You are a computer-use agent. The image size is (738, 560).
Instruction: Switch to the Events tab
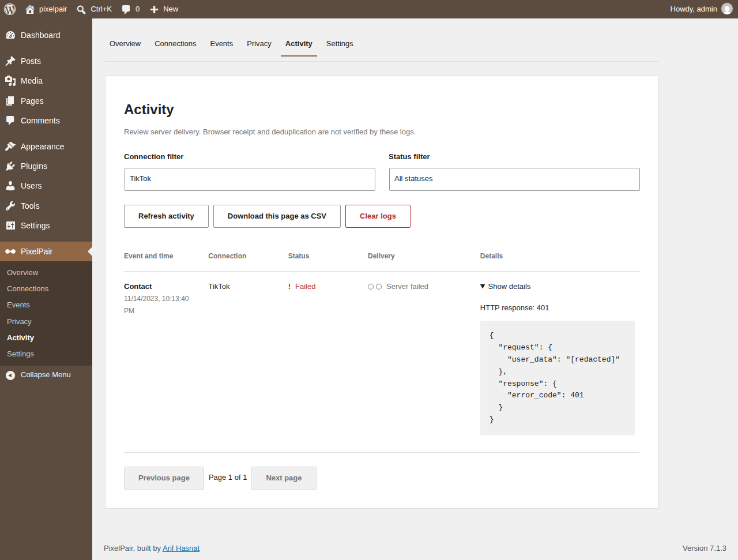click(221, 44)
